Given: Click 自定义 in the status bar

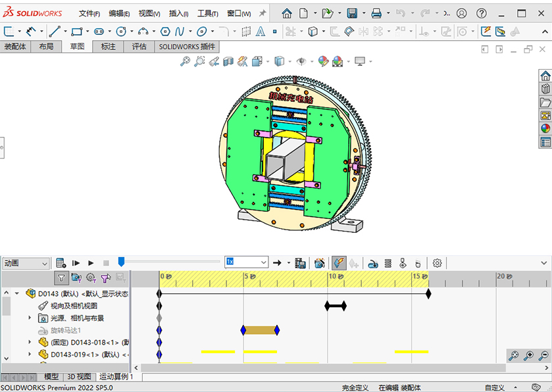Looking at the screenshot, I should 495,387.
